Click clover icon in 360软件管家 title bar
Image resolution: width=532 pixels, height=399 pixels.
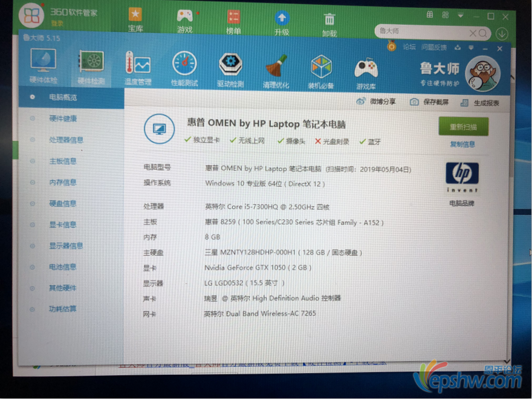445,15
